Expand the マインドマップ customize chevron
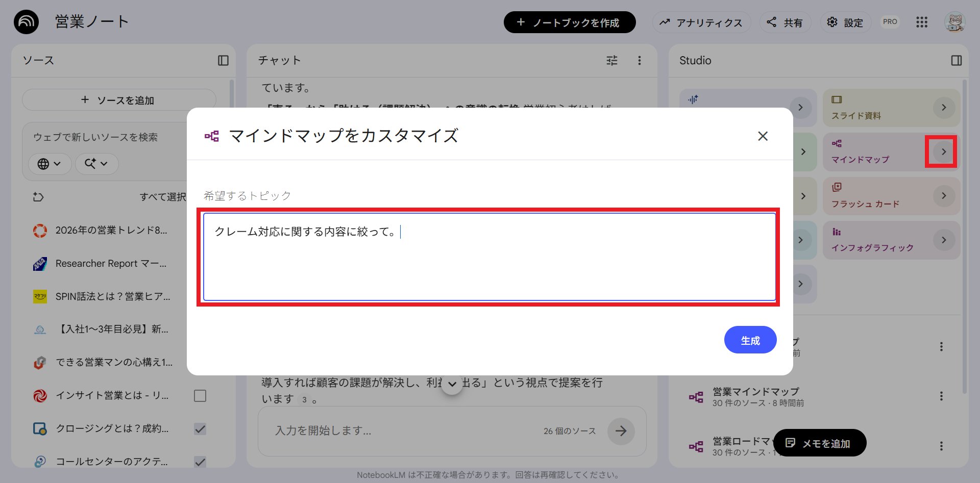The height and width of the screenshot is (483, 980). 944,151
